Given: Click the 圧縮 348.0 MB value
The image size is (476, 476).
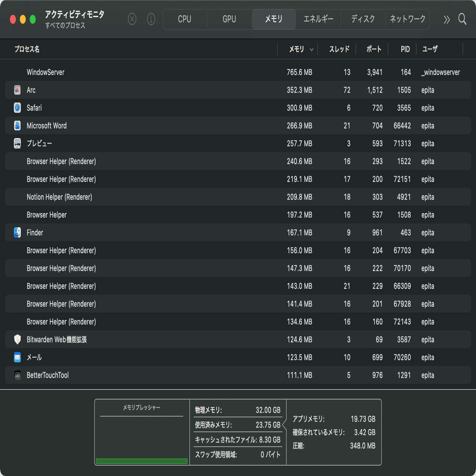Looking at the screenshot, I should [363, 446].
